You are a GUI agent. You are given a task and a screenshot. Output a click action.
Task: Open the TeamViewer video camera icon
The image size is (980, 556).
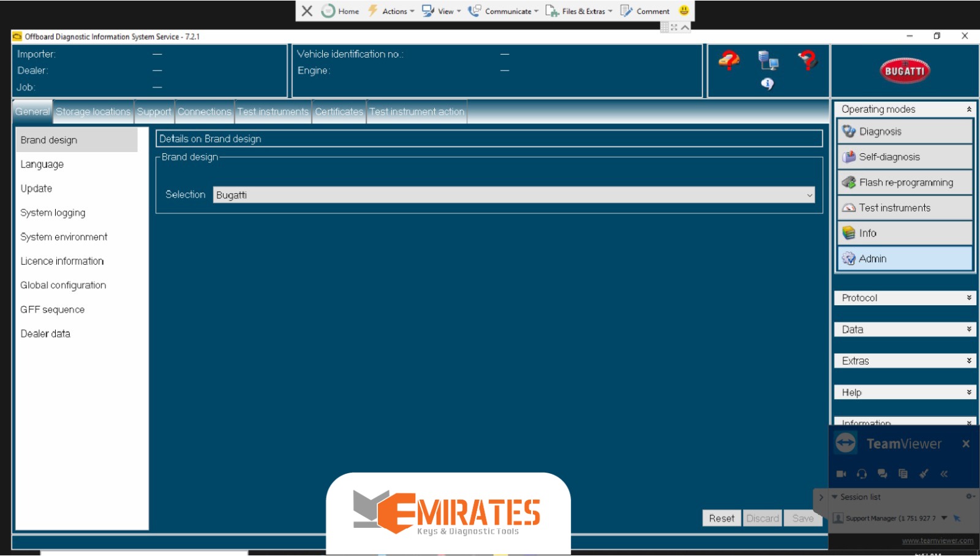point(841,474)
